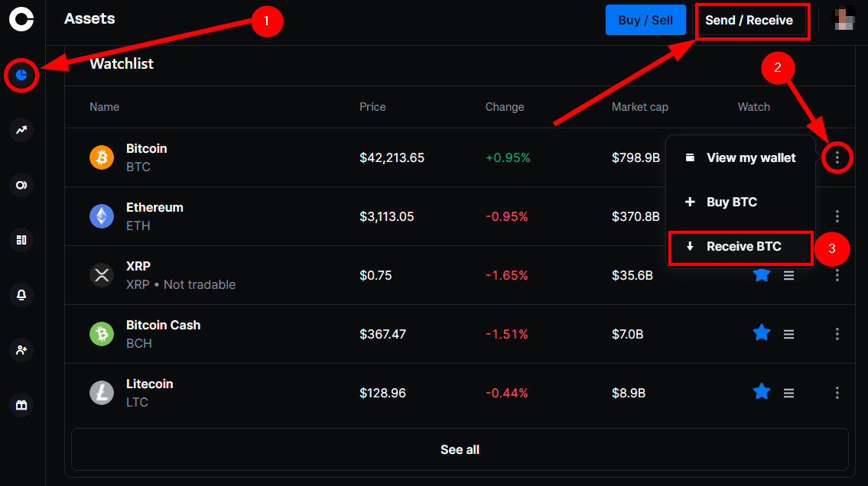Open the Bitcoin Cash three-dot options menu
The width and height of the screenshot is (868, 486).
(x=837, y=334)
